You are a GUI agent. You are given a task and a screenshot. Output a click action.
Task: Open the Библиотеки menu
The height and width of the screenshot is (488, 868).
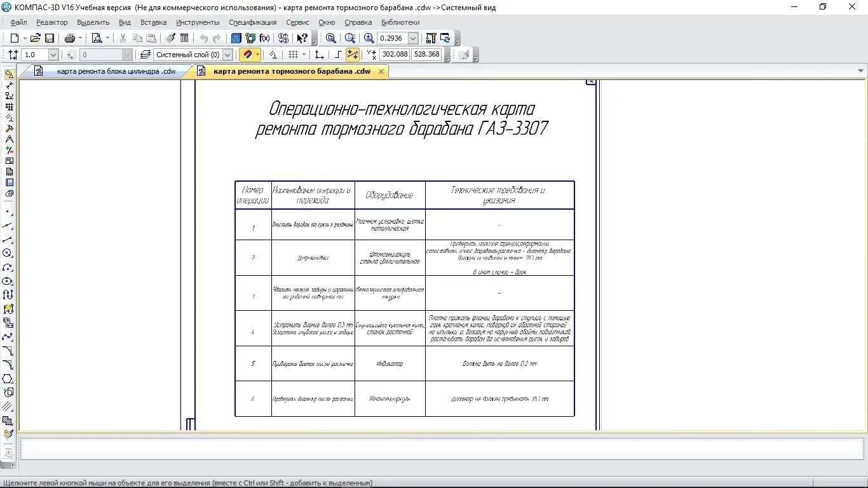pos(400,22)
